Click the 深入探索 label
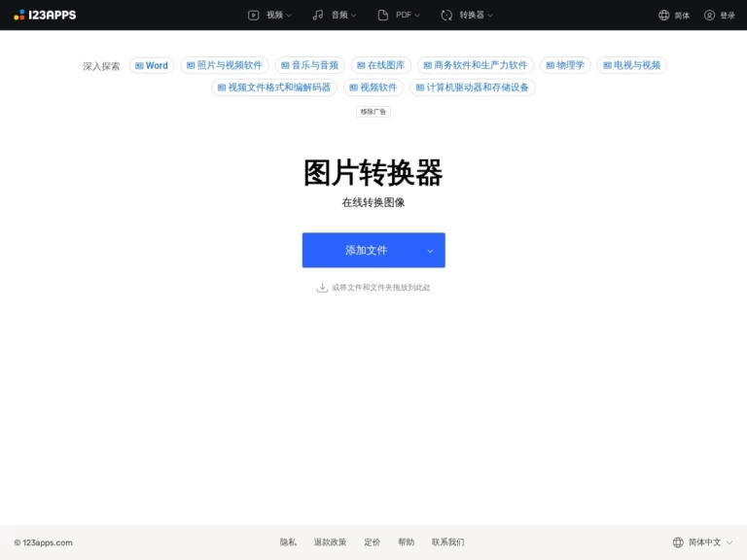 (x=101, y=66)
